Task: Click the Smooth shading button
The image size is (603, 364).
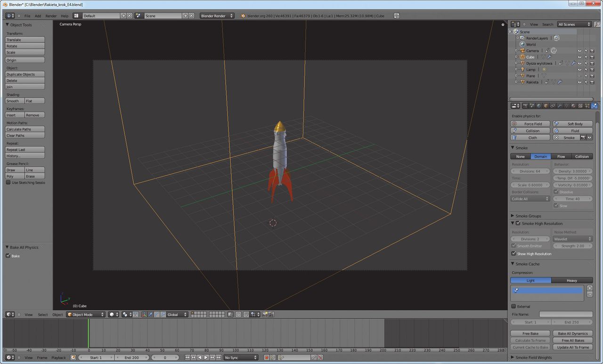Action: click(15, 101)
